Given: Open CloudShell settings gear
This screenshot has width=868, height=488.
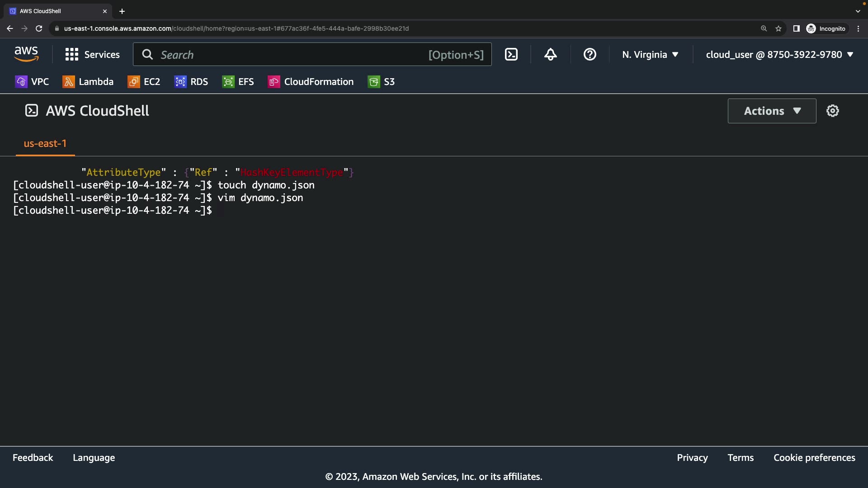Looking at the screenshot, I should (x=832, y=111).
